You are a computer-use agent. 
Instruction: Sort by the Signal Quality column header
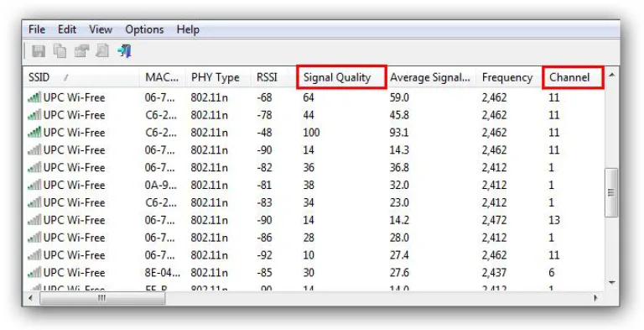(341, 77)
